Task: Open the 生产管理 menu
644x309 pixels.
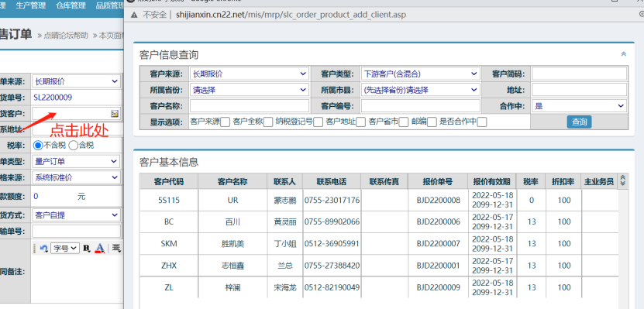Action: [x=31, y=5]
